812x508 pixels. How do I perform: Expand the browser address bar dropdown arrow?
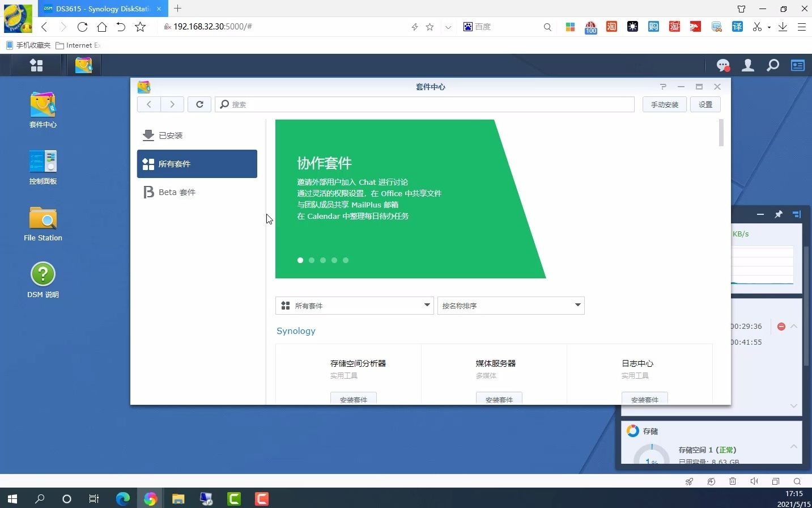(448, 27)
